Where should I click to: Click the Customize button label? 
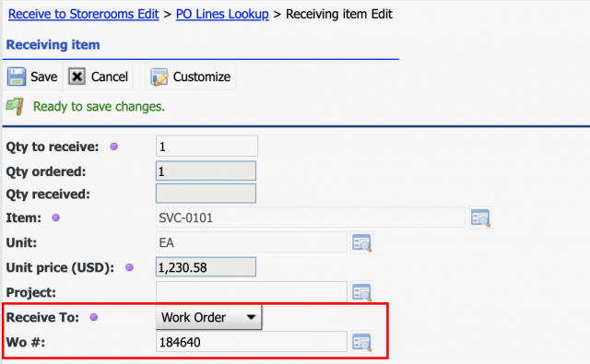coord(202,76)
